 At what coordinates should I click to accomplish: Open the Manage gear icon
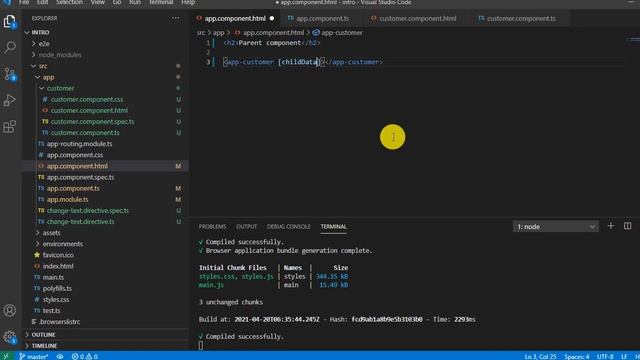coord(9,337)
